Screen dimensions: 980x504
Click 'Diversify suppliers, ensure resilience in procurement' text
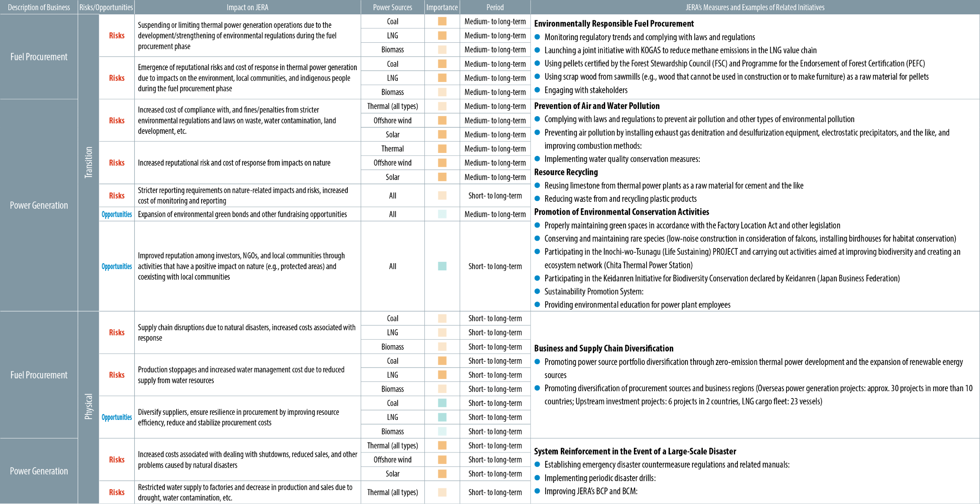coord(238,417)
